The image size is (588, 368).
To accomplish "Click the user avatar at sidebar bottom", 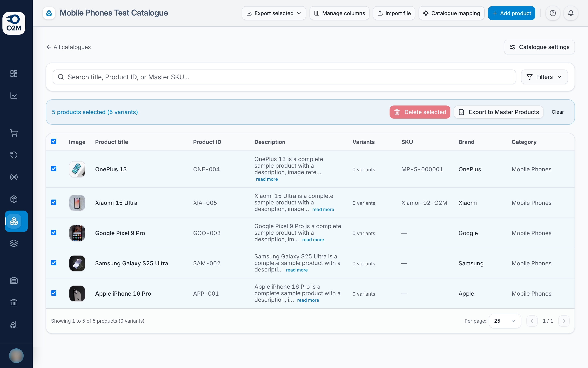I will point(16,356).
